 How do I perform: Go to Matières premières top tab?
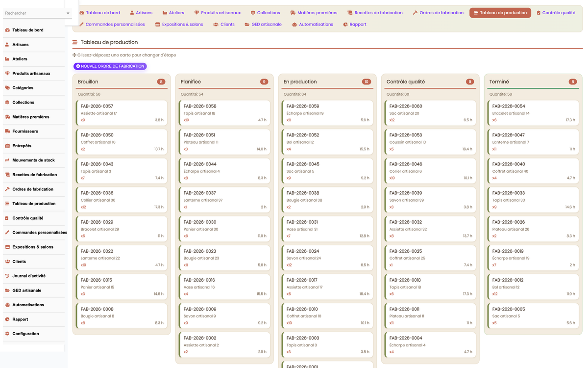coord(314,13)
